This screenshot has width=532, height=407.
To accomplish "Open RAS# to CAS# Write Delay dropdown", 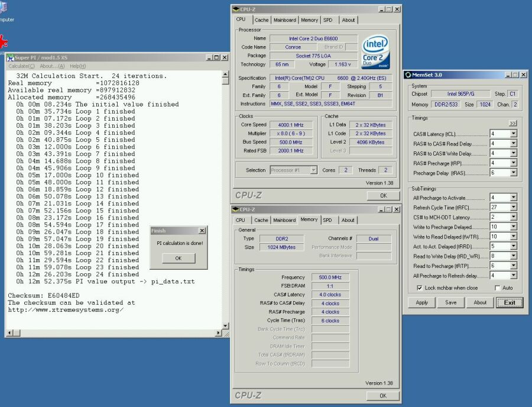I will coord(513,153).
